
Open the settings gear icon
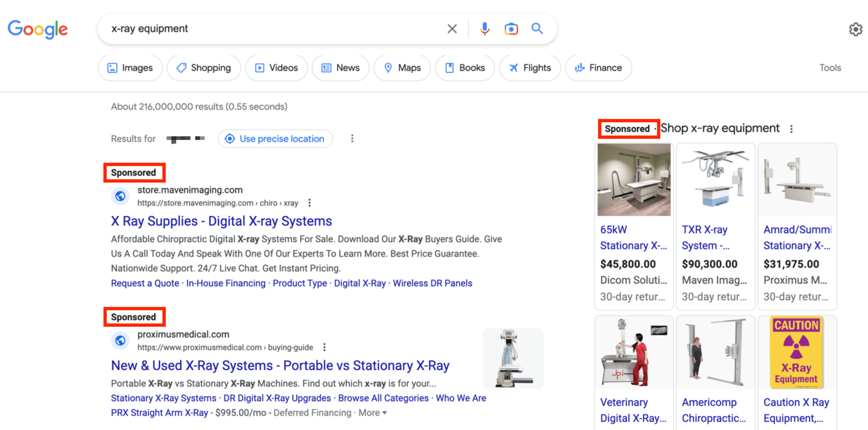tap(855, 29)
